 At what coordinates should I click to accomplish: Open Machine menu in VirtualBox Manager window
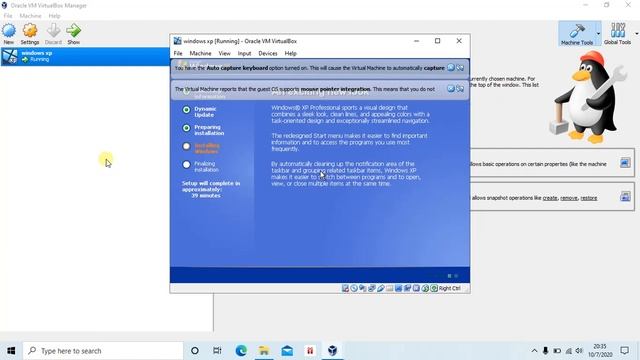(x=31, y=16)
